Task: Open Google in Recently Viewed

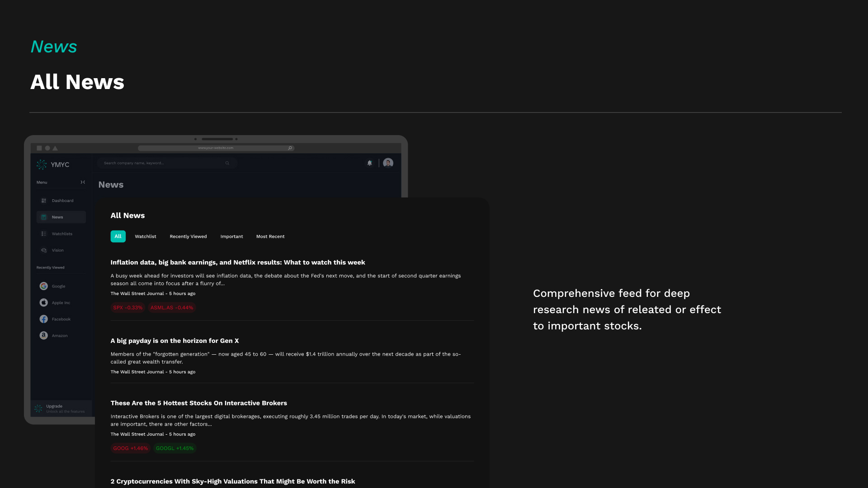Action: tap(58, 286)
